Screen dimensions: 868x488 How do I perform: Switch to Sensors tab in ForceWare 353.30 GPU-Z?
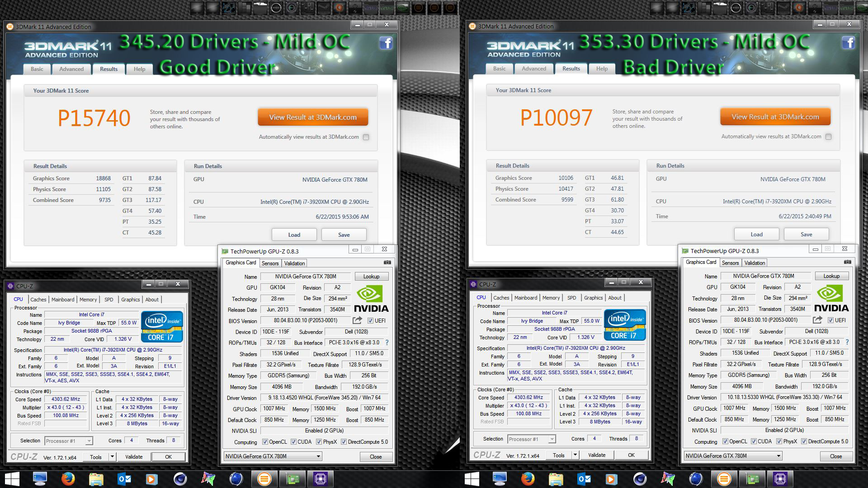click(x=730, y=263)
